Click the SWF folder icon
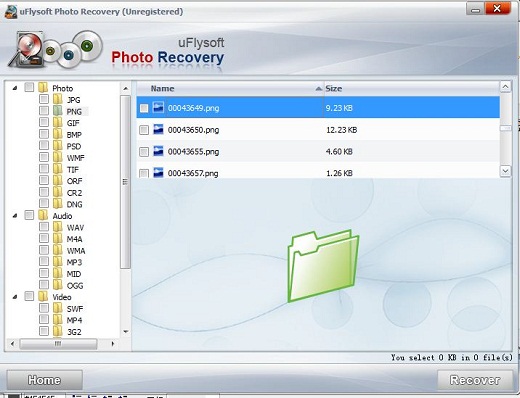520x398 pixels. coord(58,308)
